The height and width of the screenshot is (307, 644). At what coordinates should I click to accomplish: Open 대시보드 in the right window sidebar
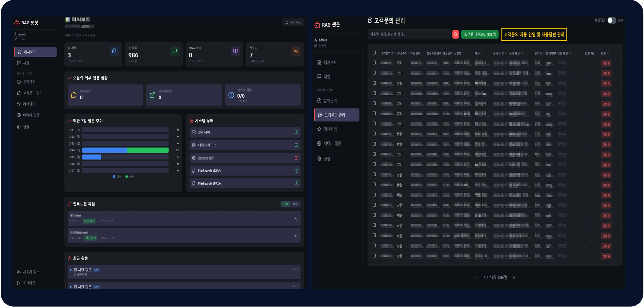[337, 63]
